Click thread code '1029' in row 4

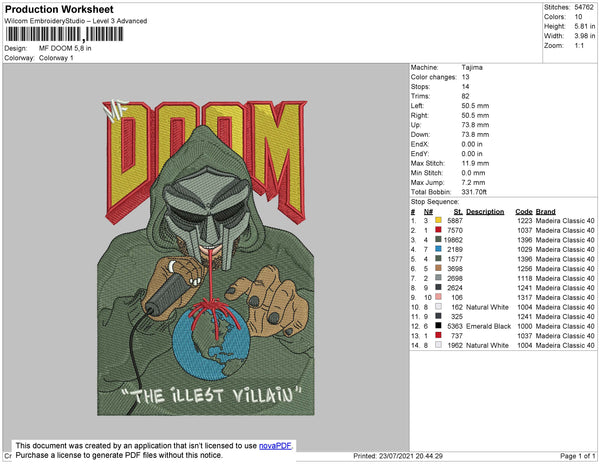[x=525, y=249]
